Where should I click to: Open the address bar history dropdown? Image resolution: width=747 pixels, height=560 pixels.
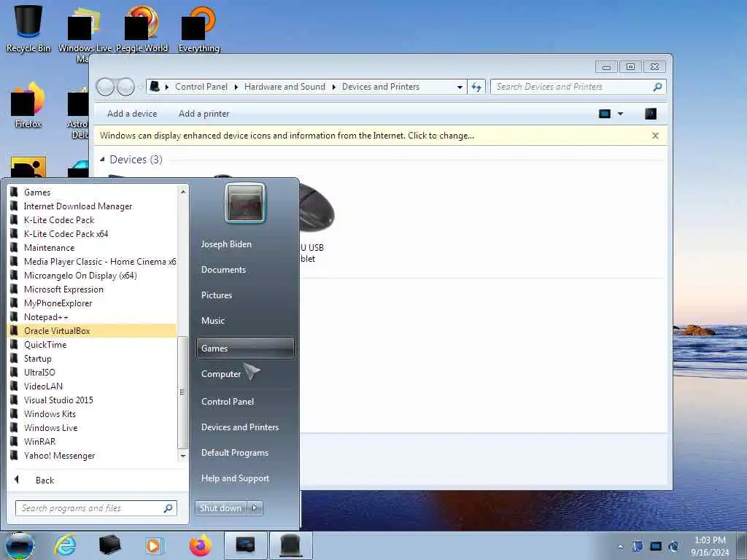click(460, 87)
